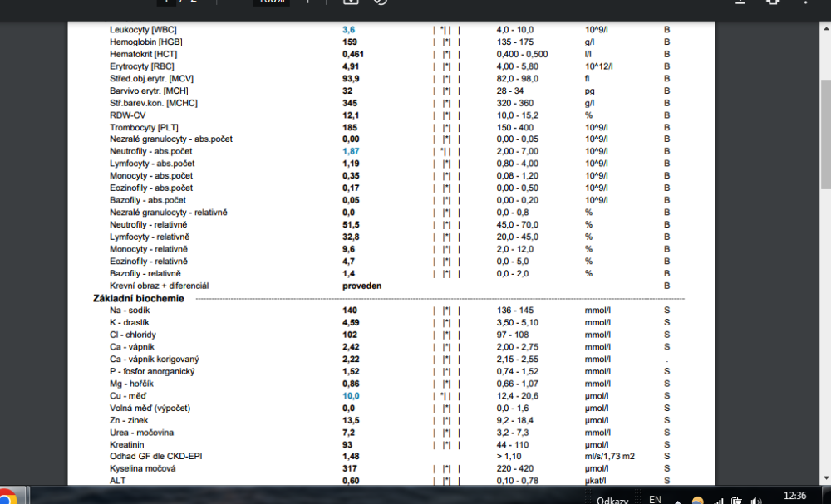The image size is (831, 504).
Task: Click the fit to page icon in PDF toolbar
Action: click(x=351, y=2)
